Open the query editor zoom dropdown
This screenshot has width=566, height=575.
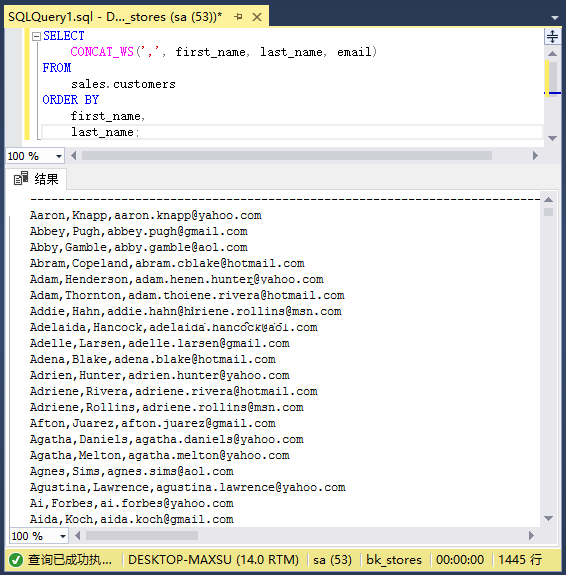pyautogui.click(x=59, y=156)
